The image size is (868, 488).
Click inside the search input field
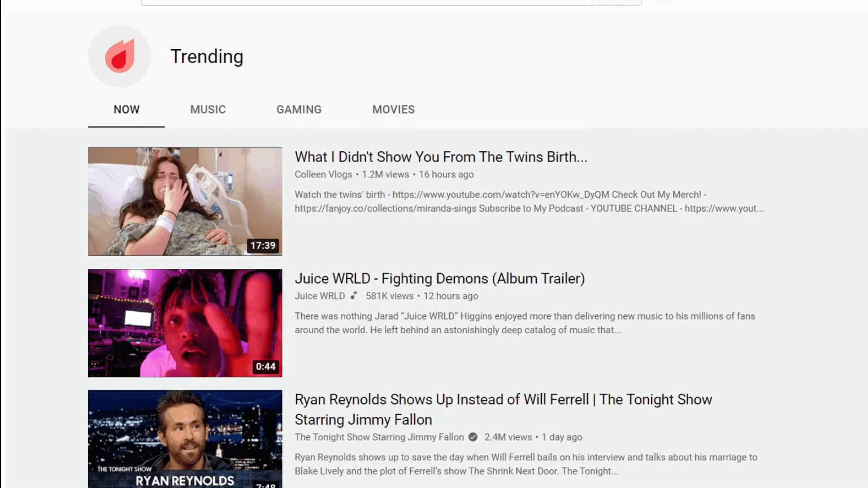pos(367,1)
